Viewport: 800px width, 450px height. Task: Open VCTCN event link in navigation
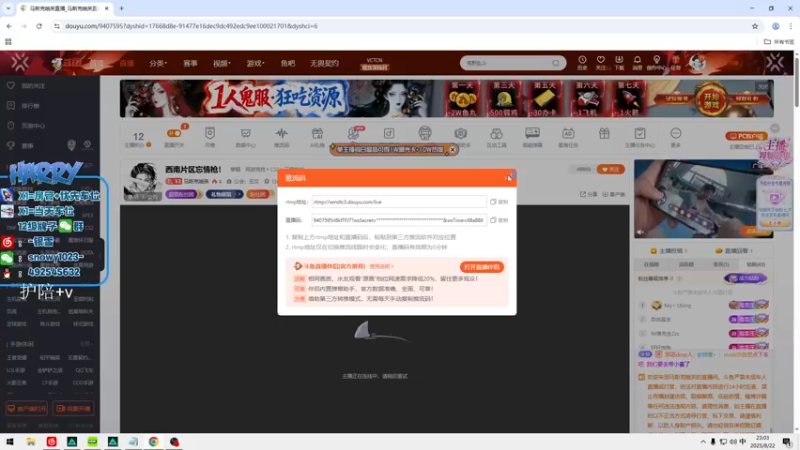pos(374,63)
